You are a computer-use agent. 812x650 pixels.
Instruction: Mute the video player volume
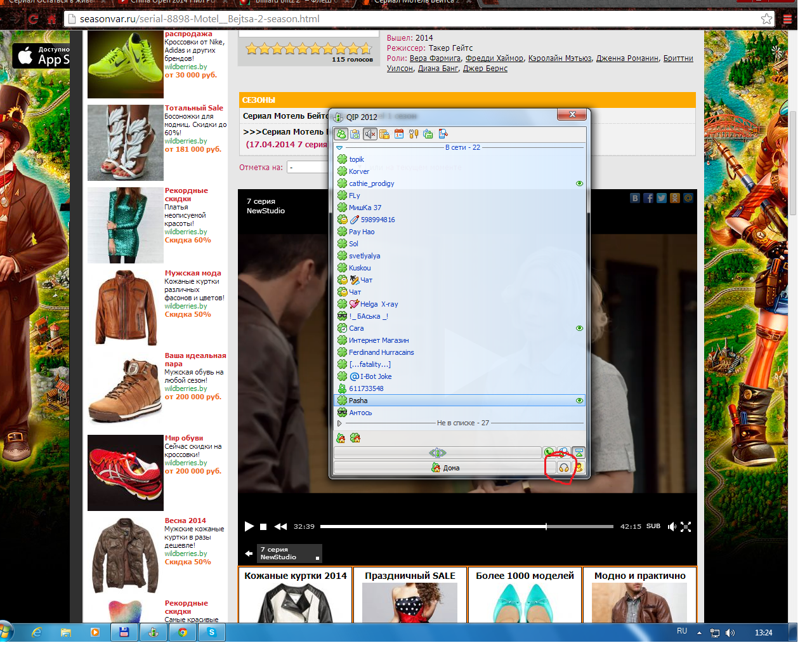(x=672, y=526)
